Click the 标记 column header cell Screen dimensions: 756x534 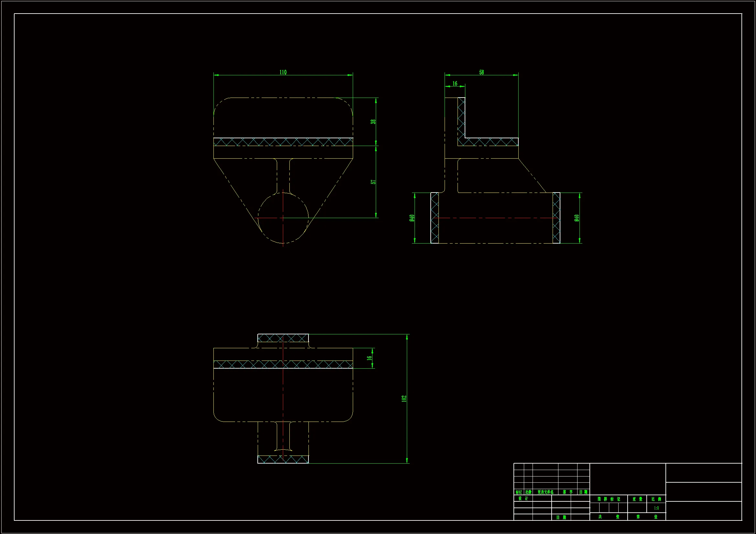tap(519, 492)
